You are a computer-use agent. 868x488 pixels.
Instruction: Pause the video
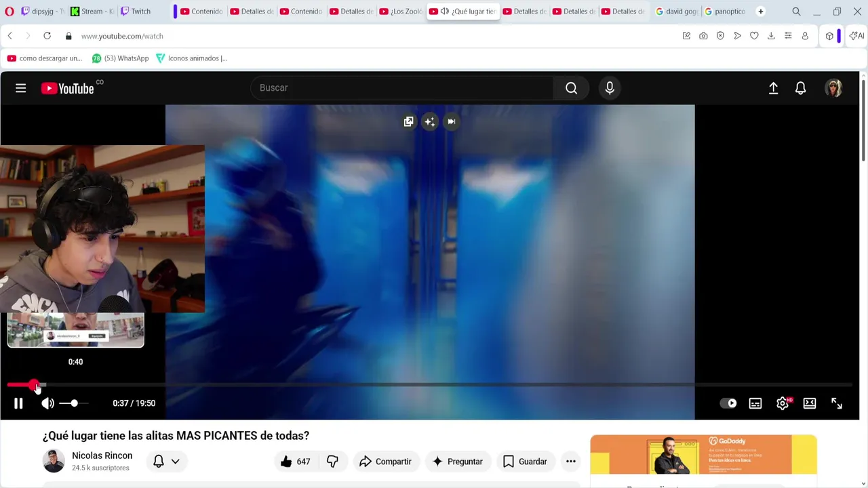pyautogui.click(x=18, y=403)
